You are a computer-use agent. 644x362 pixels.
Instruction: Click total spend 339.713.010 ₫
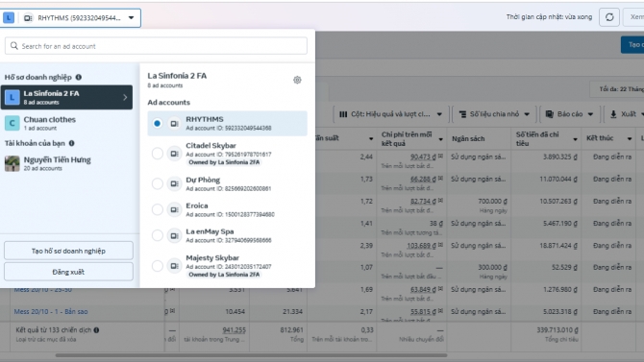click(x=557, y=330)
